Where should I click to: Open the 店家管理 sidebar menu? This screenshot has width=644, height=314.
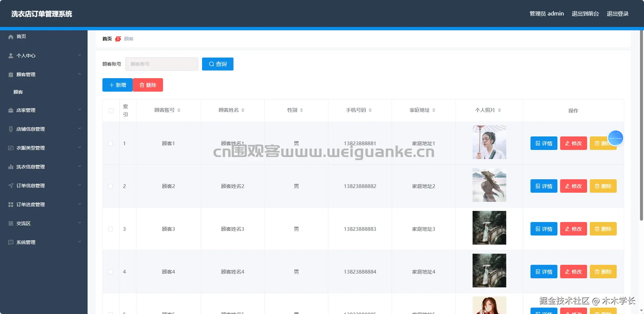44,110
